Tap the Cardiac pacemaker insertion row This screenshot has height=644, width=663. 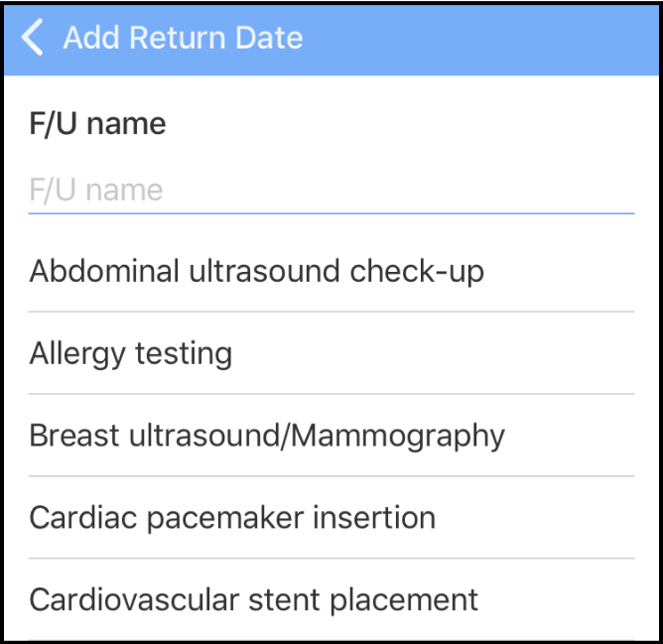(x=331, y=517)
